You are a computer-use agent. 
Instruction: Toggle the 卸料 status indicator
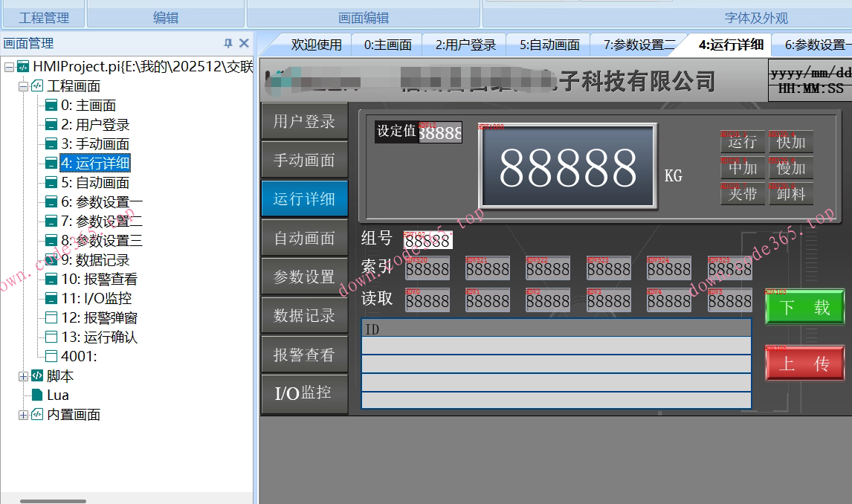(791, 194)
